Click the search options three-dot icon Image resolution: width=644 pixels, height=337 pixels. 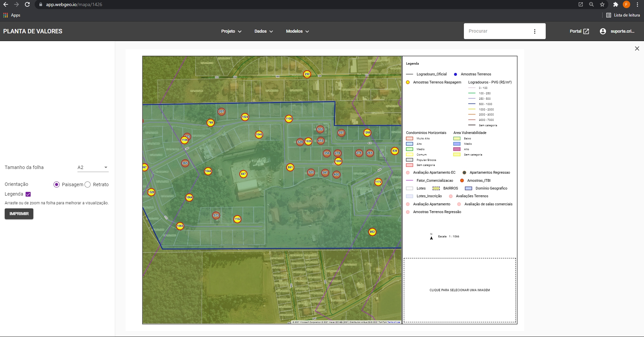[535, 31]
